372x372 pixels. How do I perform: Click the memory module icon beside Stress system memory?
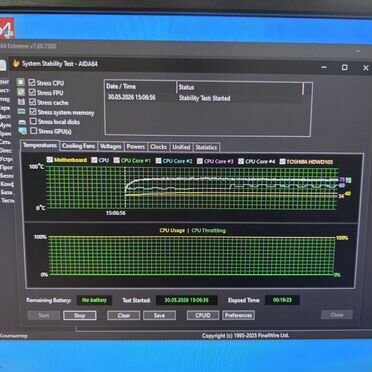pos(22,112)
